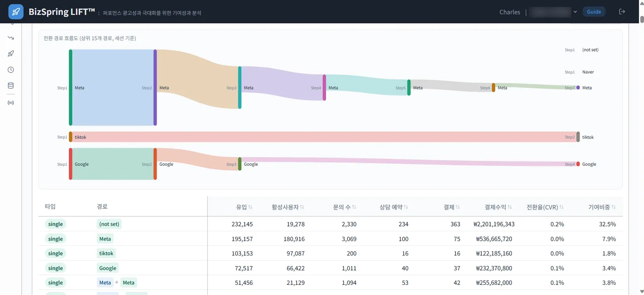Select the Step7 Meta end node

coord(578,87)
